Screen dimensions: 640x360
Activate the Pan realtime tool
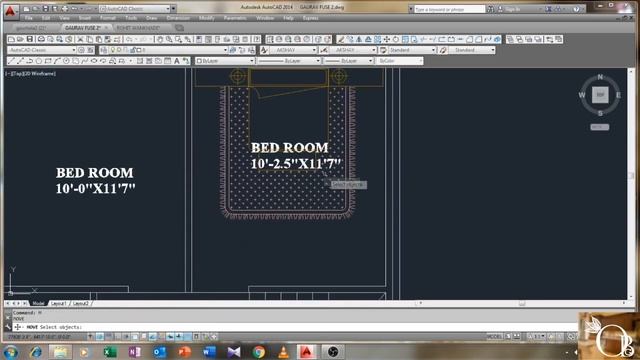point(160,39)
